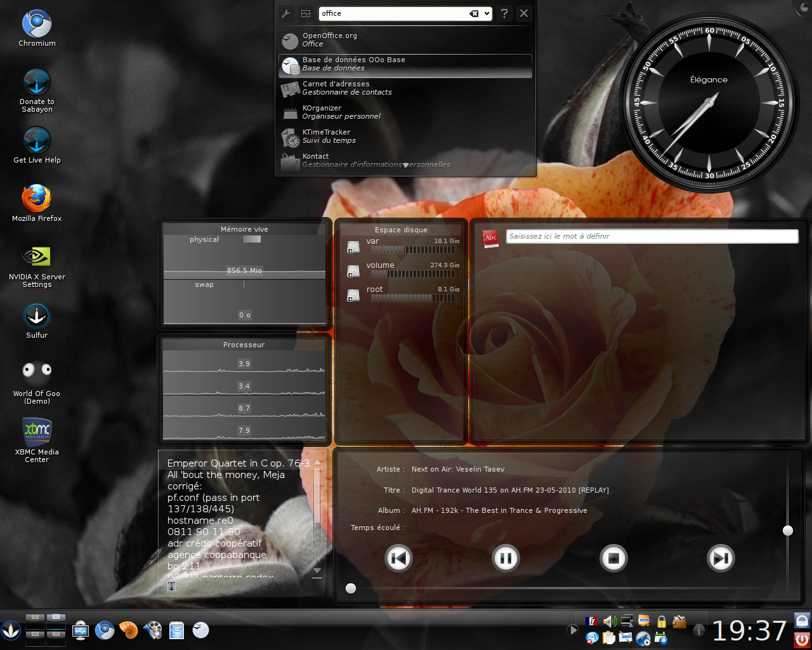Clear the search text in the KRunner field
This screenshot has width=812, height=650.
pos(474,13)
